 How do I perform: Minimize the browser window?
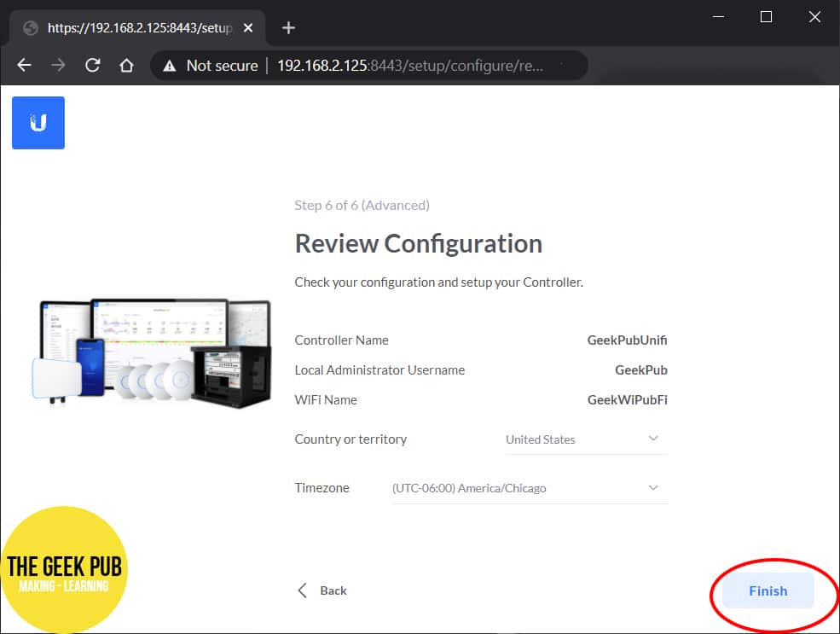click(x=718, y=17)
